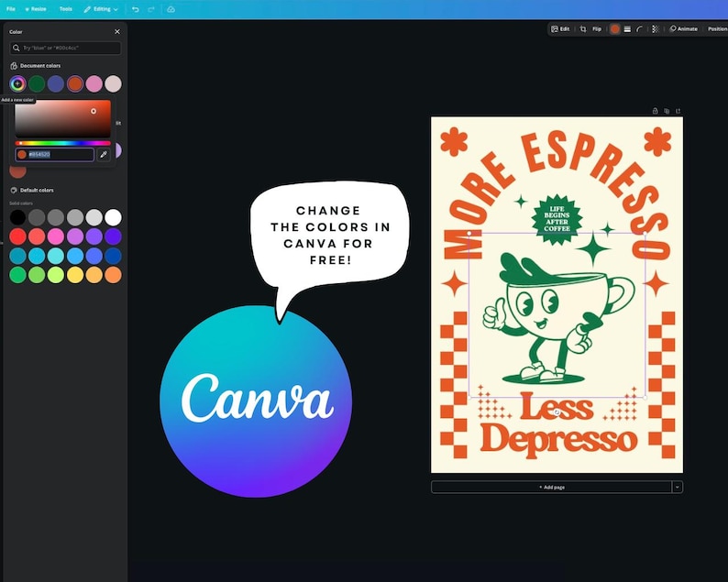The image size is (728, 582).
Task: Open the File menu
Action: pyautogui.click(x=11, y=9)
